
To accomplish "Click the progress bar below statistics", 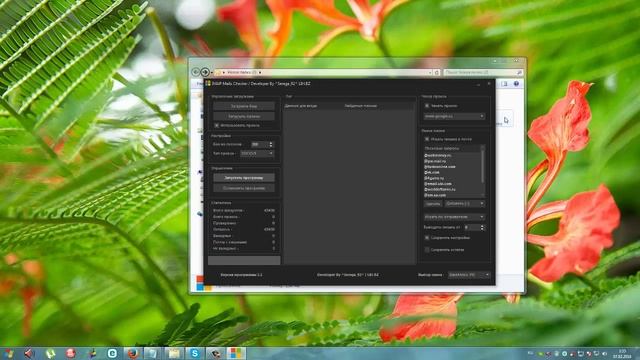I will point(244,260).
